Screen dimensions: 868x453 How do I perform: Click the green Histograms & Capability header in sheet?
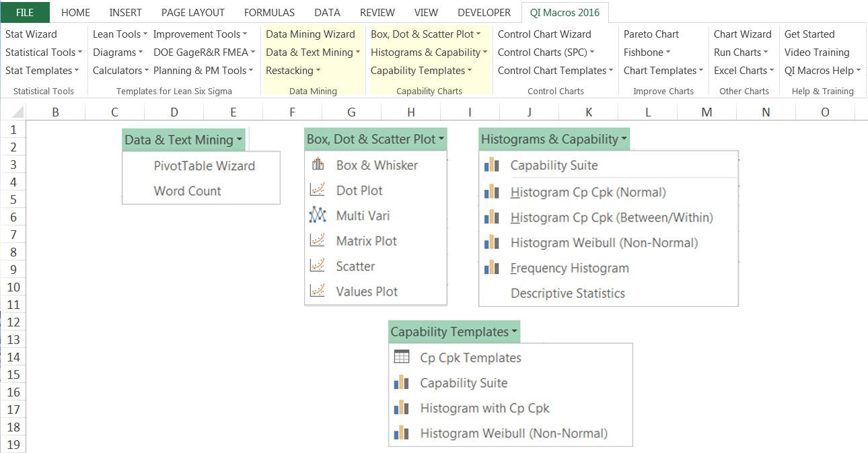554,139
